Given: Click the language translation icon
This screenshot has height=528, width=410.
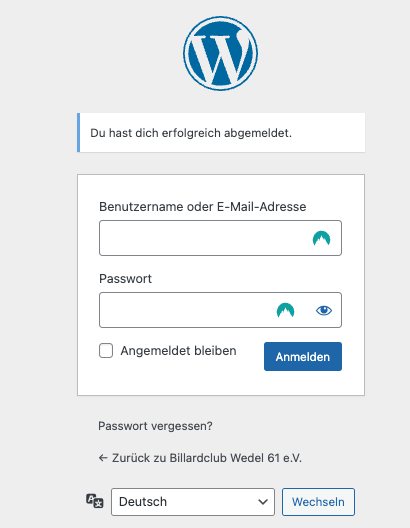Looking at the screenshot, I should click(95, 501).
